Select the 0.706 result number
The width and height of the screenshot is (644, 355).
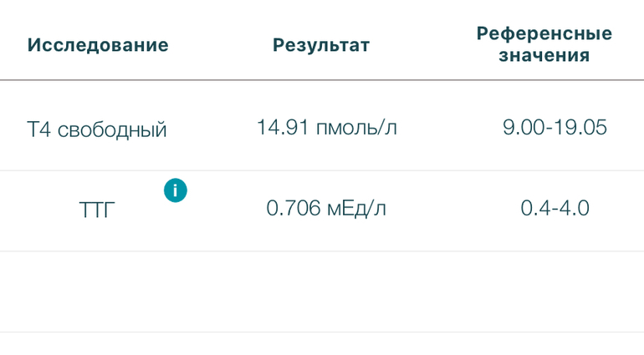click(x=294, y=208)
